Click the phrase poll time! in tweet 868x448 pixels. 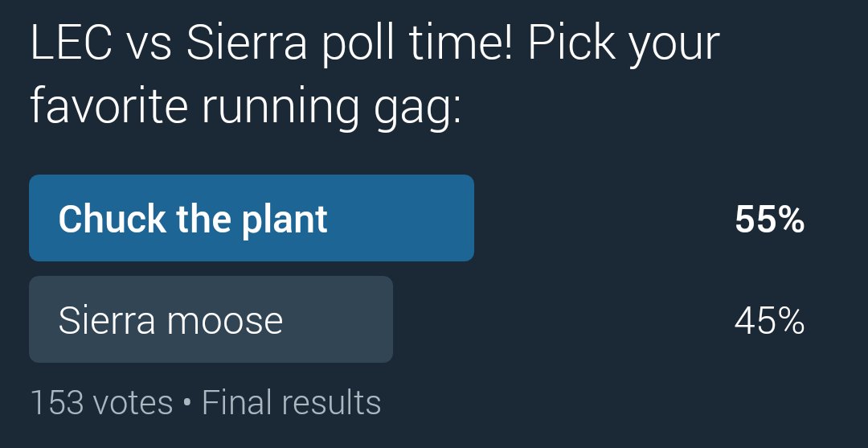pos(418,44)
